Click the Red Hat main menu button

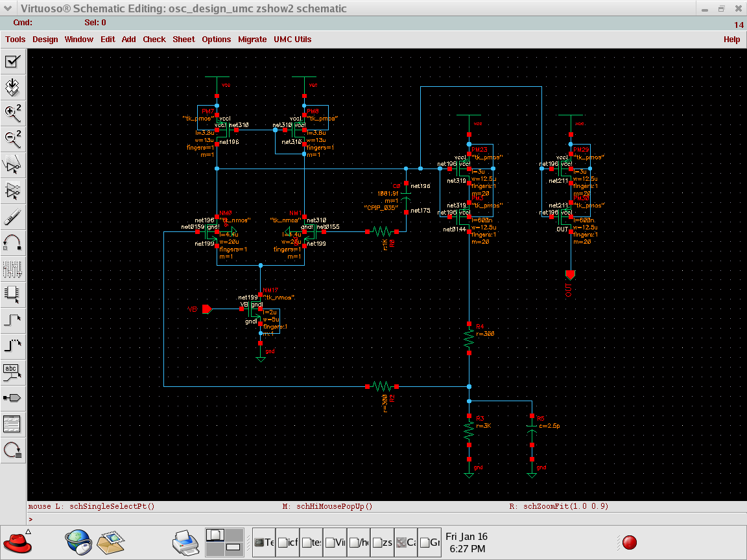[x=18, y=542]
